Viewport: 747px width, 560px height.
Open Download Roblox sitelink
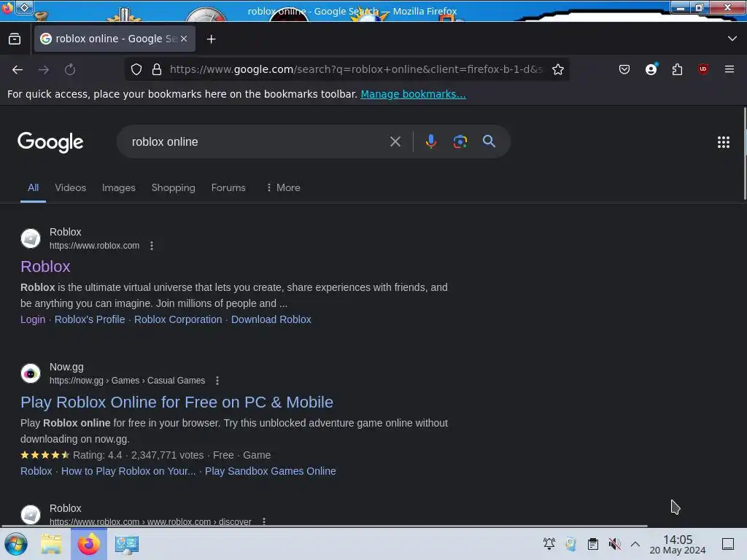click(x=271, y=319)
